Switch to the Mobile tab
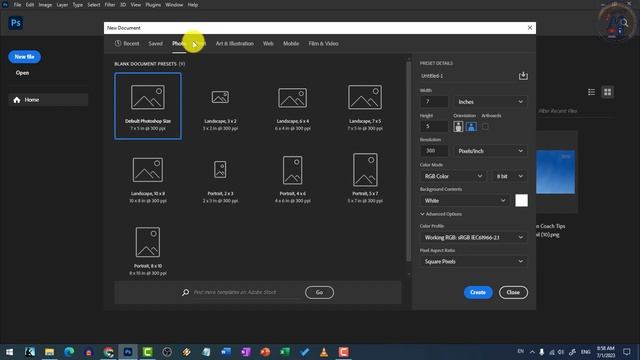The height and width of the screenshot is (360, 640). pyautogui.click(x=291, y=43)
